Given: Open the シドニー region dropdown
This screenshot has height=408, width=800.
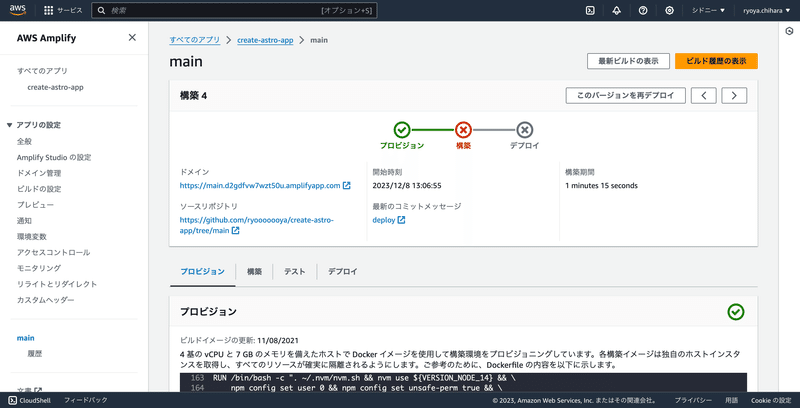Looking at the screenshot, I should click(708, 10).
